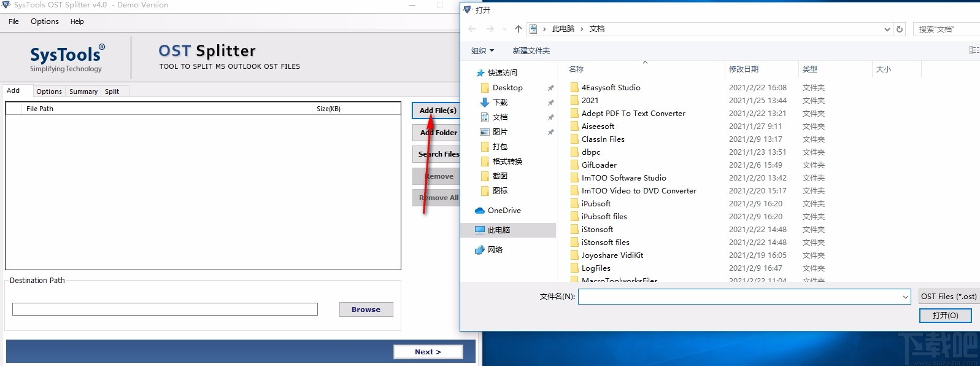980x366 pixels.
Task: Select the ImTOO Software Studio folder
Action: point(623,178)
